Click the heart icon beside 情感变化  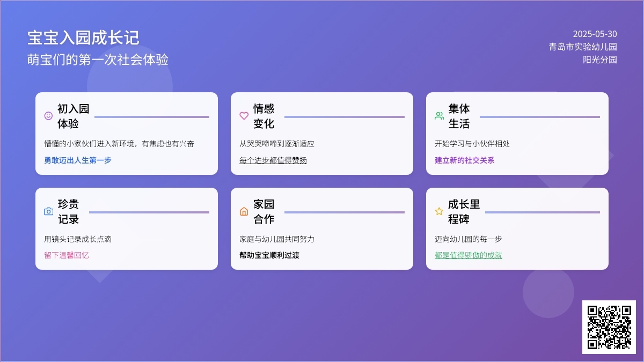pos(244,116)
